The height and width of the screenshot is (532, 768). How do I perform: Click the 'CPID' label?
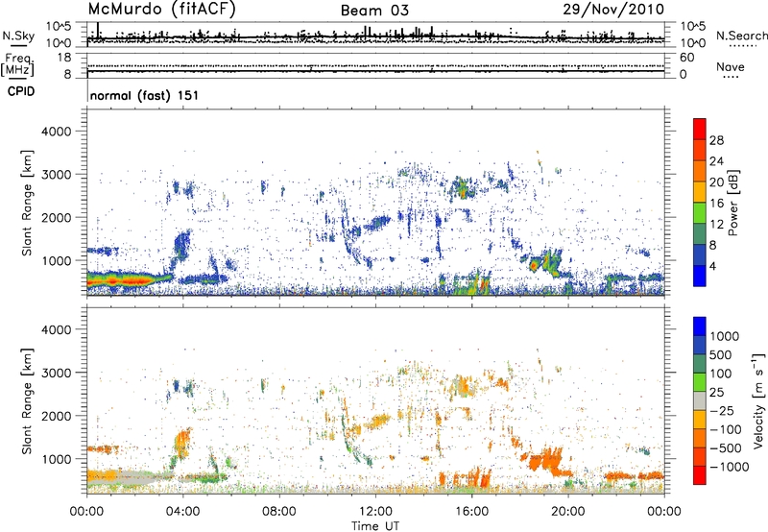21,91
